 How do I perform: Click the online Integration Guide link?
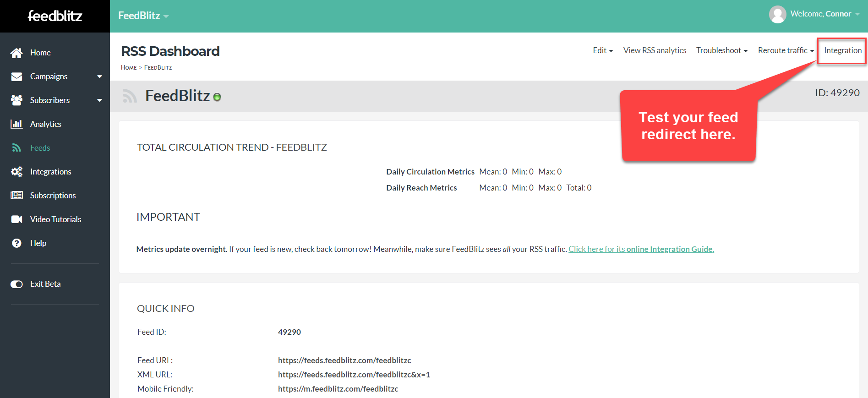click(x=641, y=249)
